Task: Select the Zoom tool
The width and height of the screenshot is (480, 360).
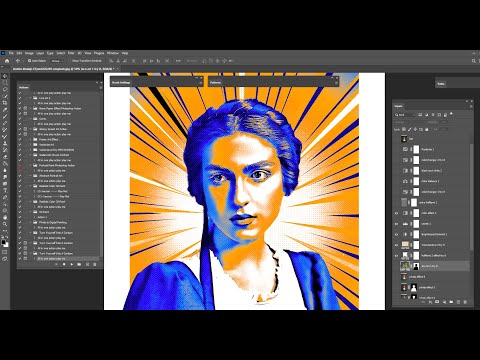Action: point(5,224)
